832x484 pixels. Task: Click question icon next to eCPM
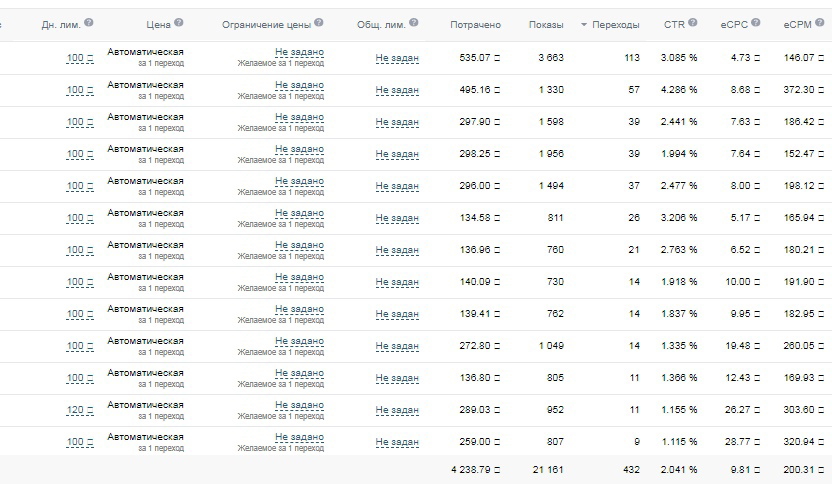pos(819,22)
